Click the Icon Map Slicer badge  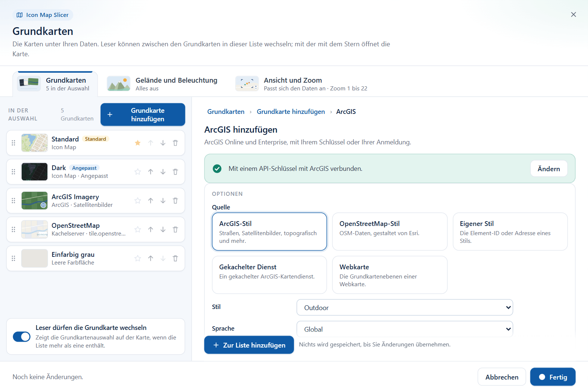point(43,15)
